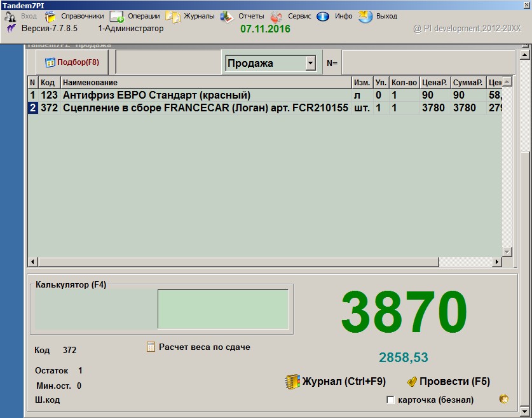
Task: Click the blue Инфо icon
Action: coord(323,17)
